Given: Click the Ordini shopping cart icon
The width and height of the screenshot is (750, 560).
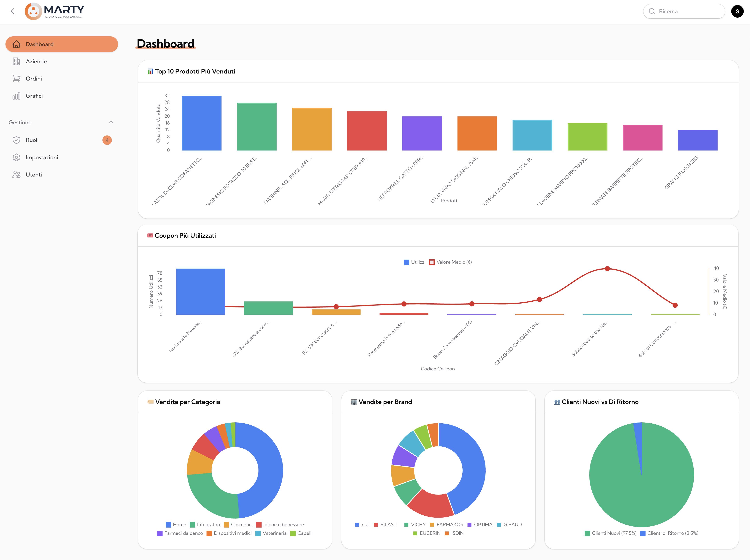Looking at the screenshot, I should [16, 79].
